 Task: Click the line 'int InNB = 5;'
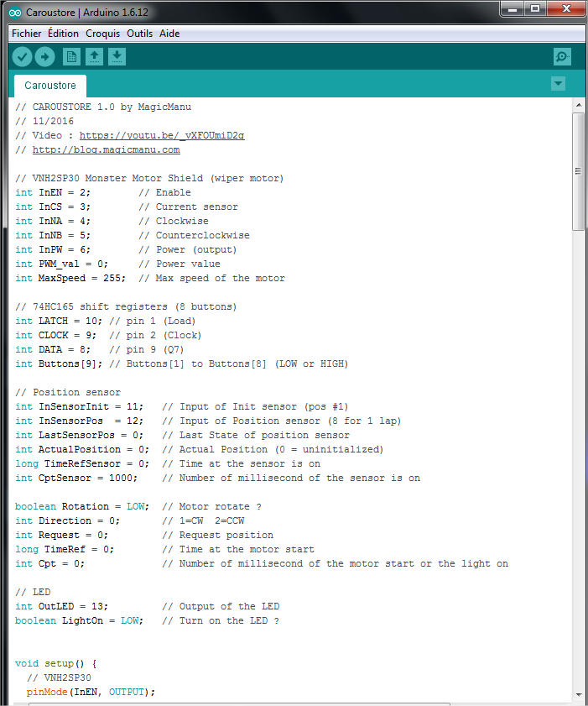[53, 236]
